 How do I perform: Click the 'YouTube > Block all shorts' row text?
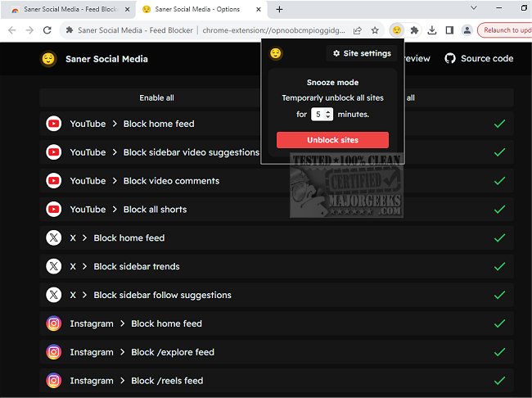[128, 209]
